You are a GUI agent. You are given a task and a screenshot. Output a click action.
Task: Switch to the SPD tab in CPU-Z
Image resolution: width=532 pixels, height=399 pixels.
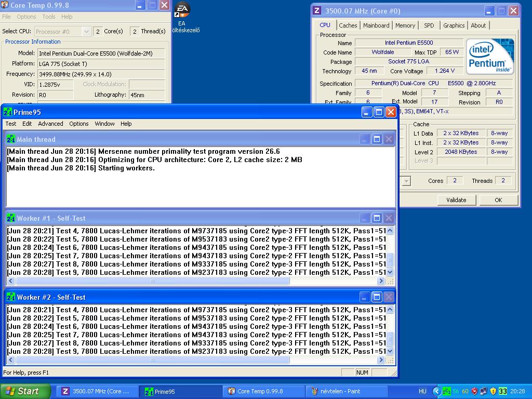pyautogui.click(x=429, y=25)
